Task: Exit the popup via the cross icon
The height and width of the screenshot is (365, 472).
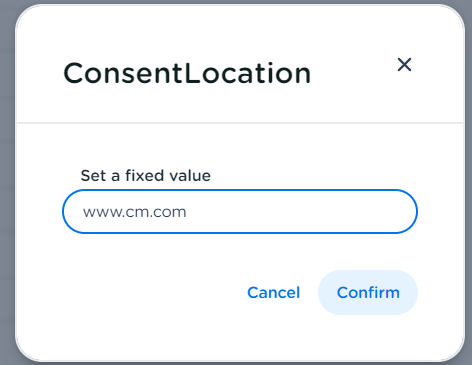Action: click(x=404, y=64)
